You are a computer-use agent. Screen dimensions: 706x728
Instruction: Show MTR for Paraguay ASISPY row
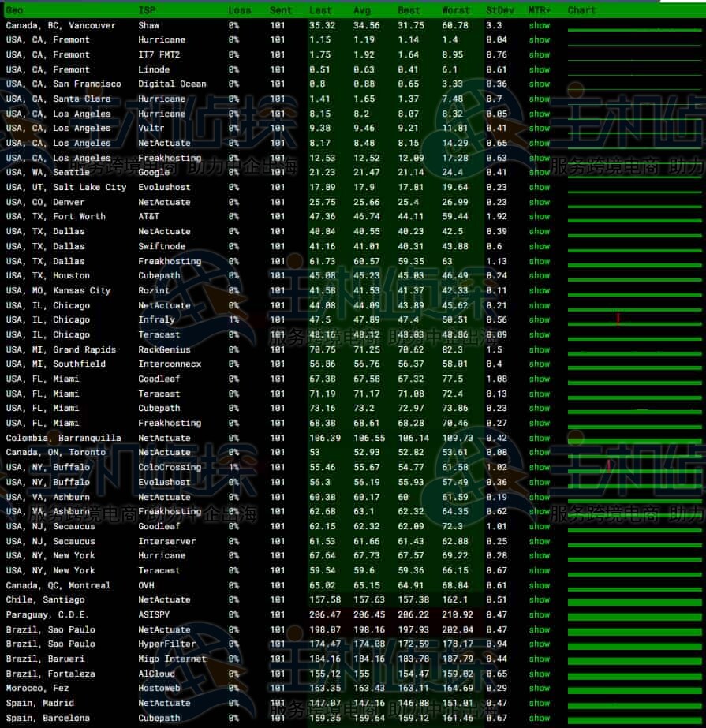point(540,614)
